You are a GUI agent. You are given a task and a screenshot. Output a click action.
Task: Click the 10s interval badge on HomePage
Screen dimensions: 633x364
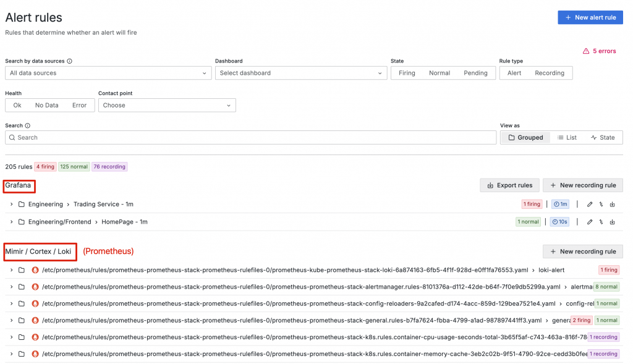(x=559, y=221)
